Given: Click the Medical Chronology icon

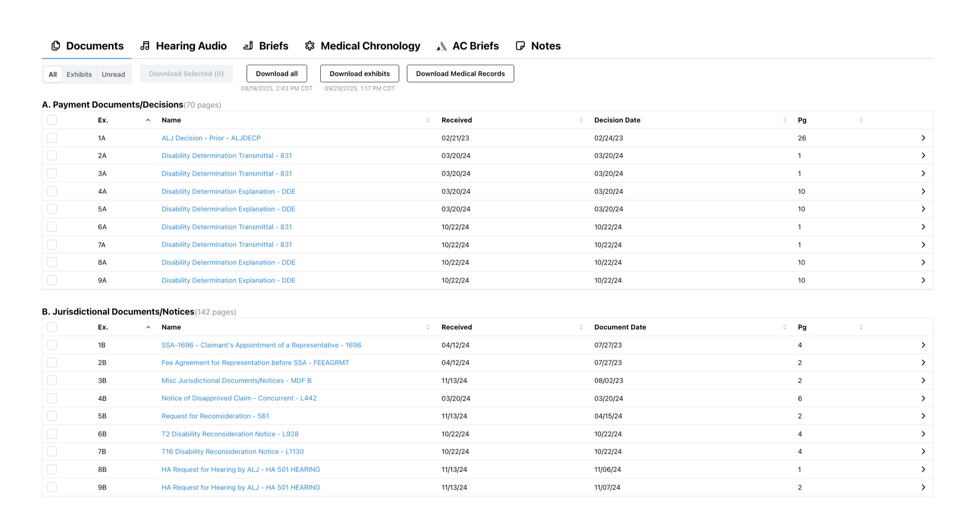Looking at the screenshot, I should click(x=310, y=46).
